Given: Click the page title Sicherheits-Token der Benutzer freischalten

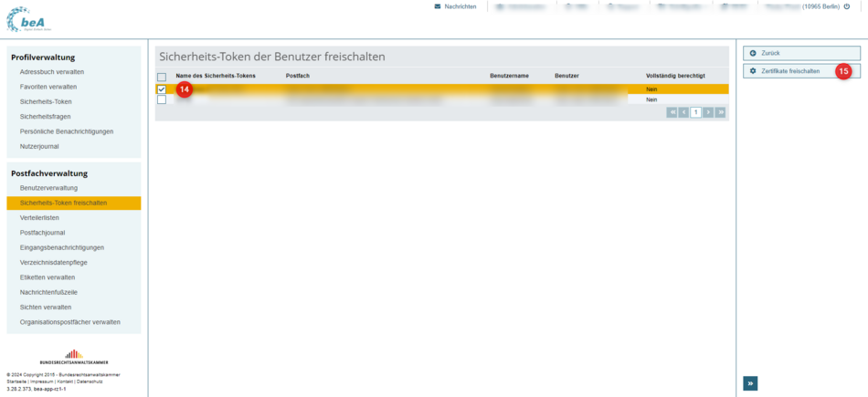Looking at the screenshot, I should [x=271, y=57].
